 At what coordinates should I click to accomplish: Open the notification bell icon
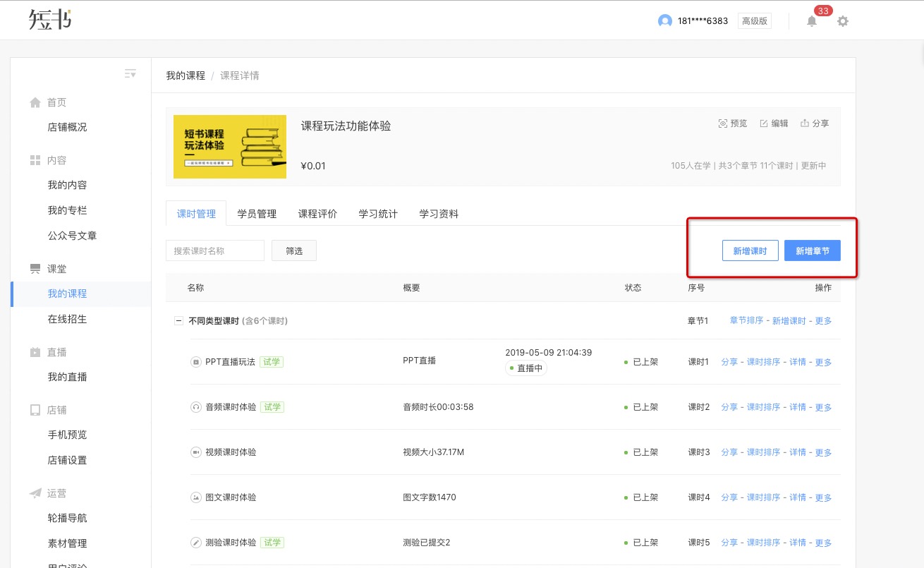click(812, 21)
